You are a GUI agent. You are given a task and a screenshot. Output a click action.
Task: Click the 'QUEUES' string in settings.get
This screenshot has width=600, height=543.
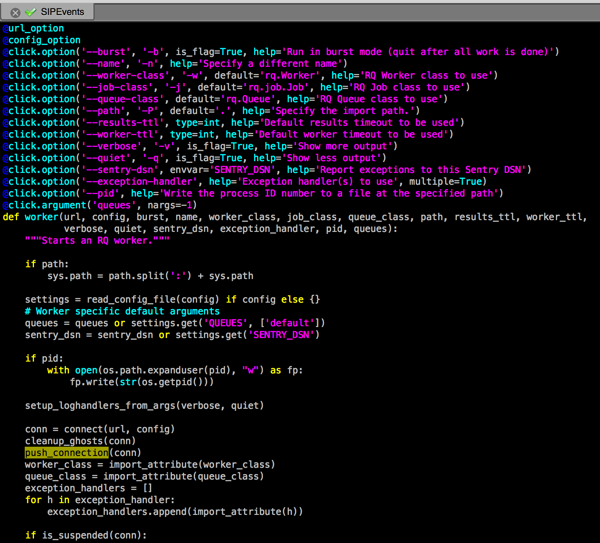[x=226, y=323]
